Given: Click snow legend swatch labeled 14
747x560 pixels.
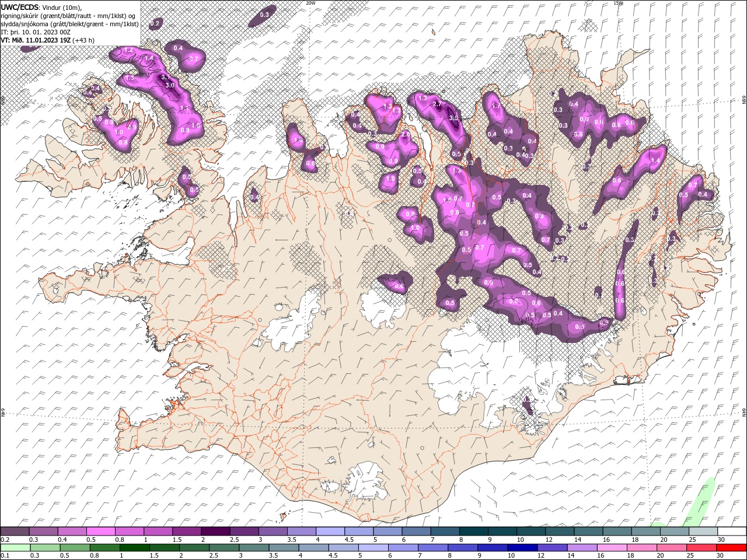Looking at the screenshot, I should [x=589, y=531].
